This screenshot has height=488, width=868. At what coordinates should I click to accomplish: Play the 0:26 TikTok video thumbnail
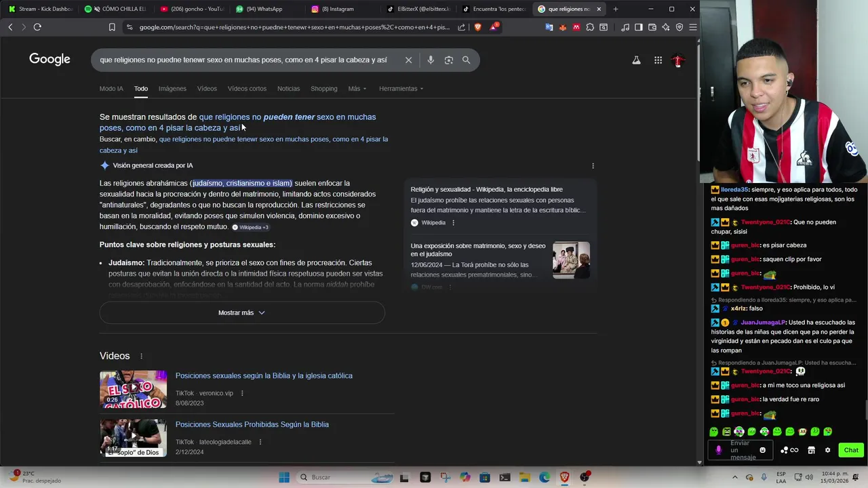click(133, 389)
